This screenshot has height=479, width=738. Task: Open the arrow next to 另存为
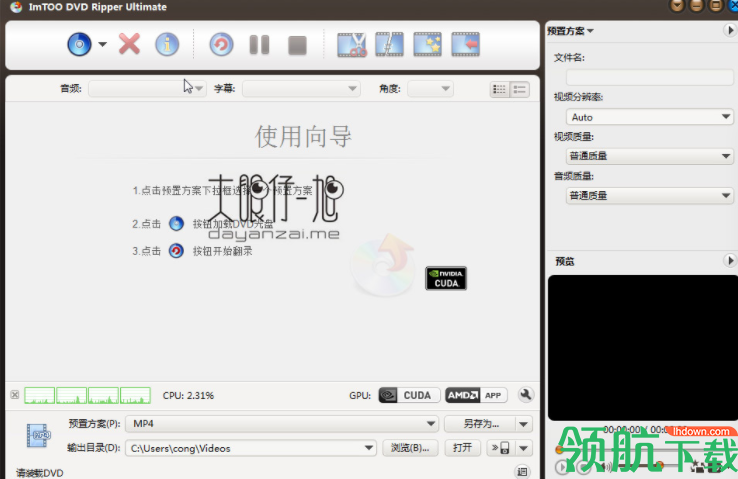524,424
